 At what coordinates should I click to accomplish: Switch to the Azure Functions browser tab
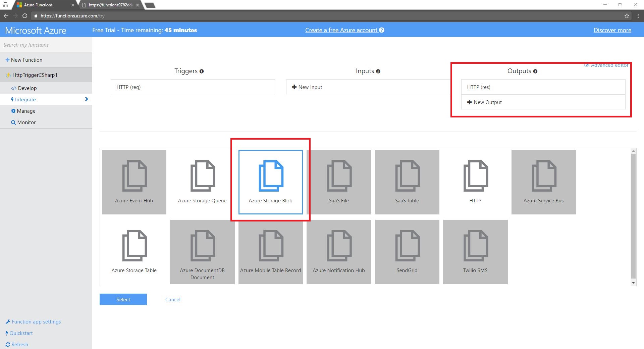click(x=44, y=5)
